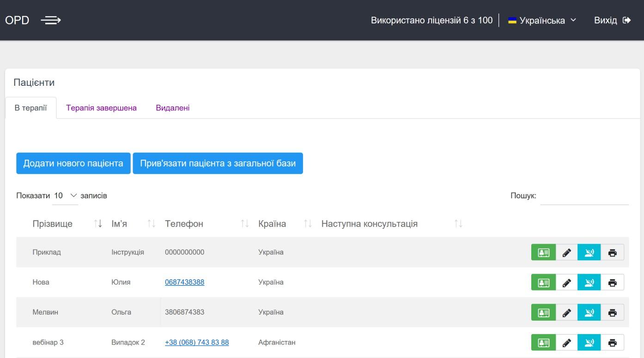Click Прив'язати пацієнта з загальної бази
Viewport: 644px width, 358px height.
218,163
